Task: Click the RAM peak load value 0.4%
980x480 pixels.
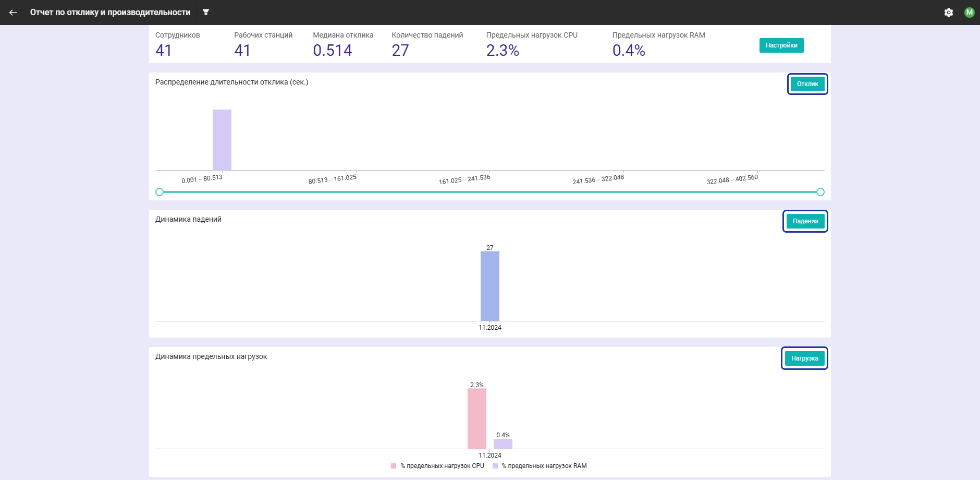Action: pos(629,51)
